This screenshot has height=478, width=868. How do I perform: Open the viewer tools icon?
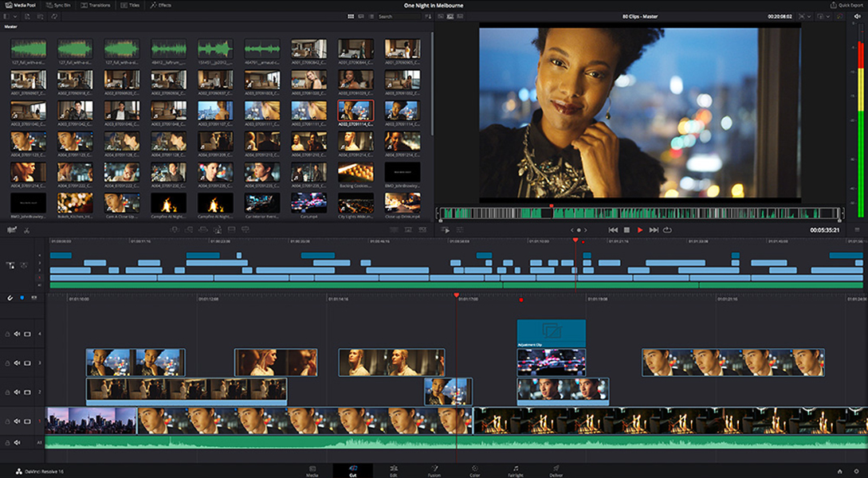pos(459,229)
